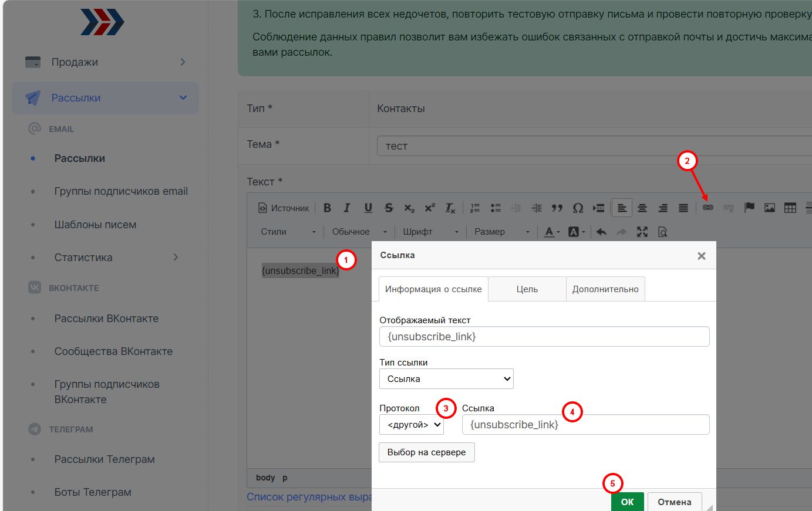Select the body element in editor path bar

point(265,478)
